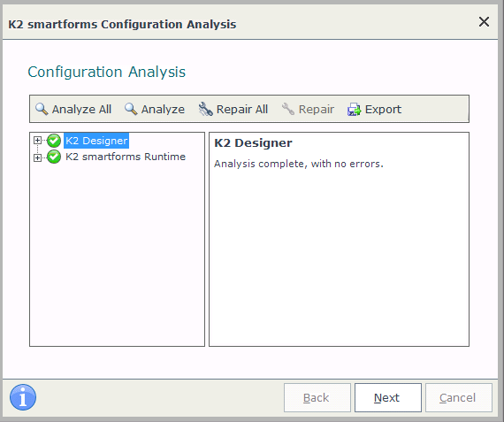Screen dimensions: 504x422
Task: Click the Export printer icon
Action: (x=354, y=110)
